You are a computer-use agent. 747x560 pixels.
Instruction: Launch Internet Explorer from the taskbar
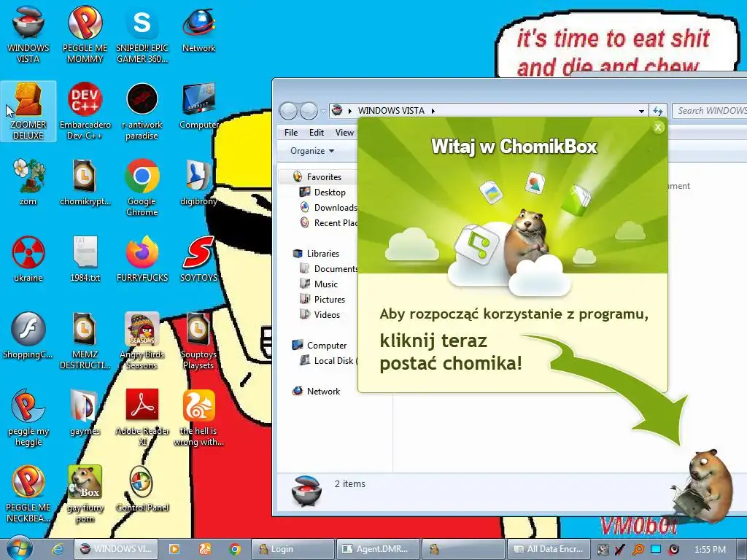click(x=58, y=549)
